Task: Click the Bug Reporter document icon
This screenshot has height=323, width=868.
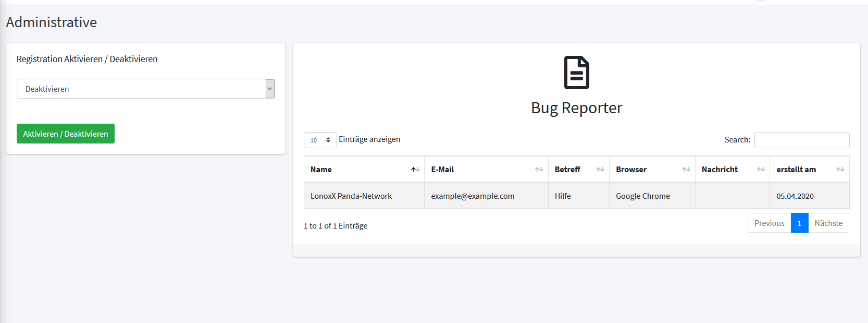Action: [x=576, y=73]
